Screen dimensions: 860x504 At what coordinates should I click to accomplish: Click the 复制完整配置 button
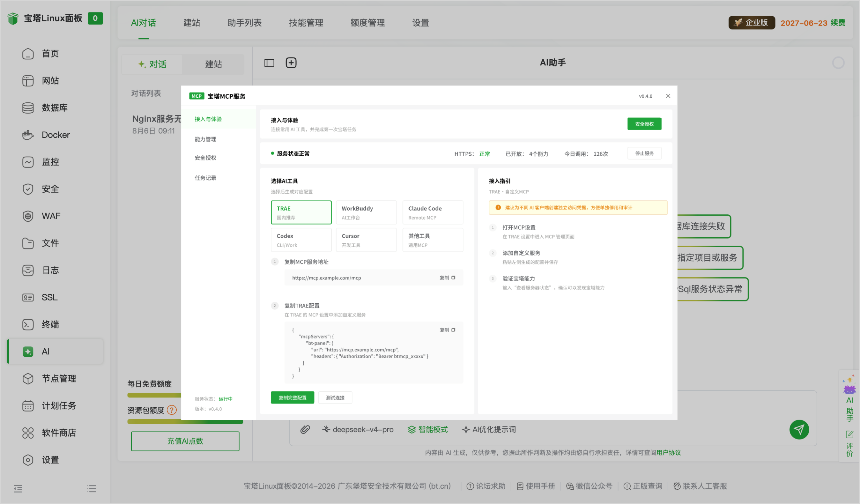[x=293, y=397]
